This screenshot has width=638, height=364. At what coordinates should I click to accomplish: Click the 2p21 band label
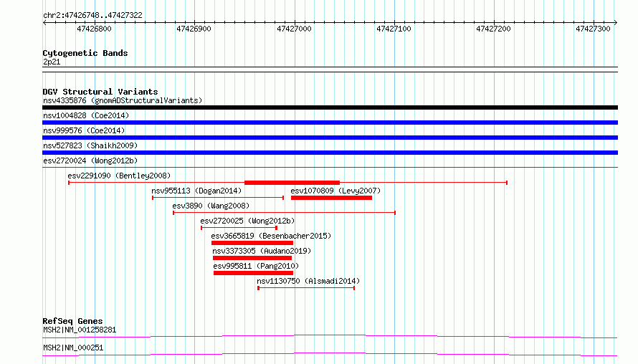pyautogui.click(x=52, y=62)
